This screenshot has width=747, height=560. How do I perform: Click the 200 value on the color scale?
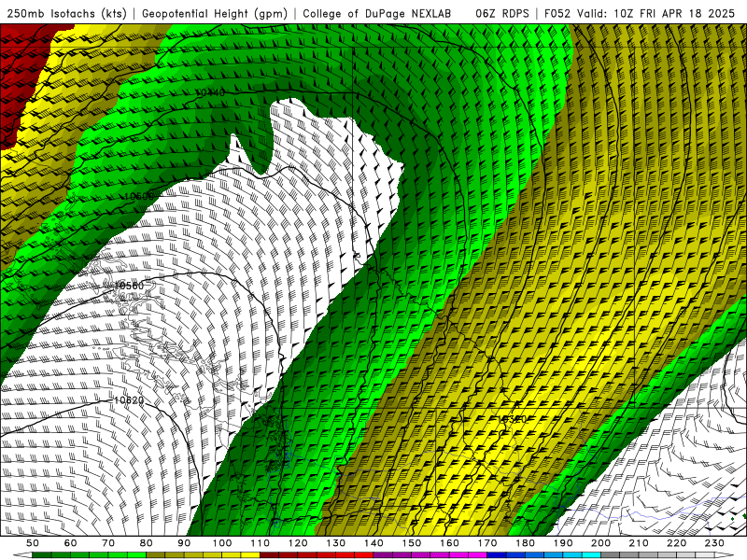click(x=601, y=543)
